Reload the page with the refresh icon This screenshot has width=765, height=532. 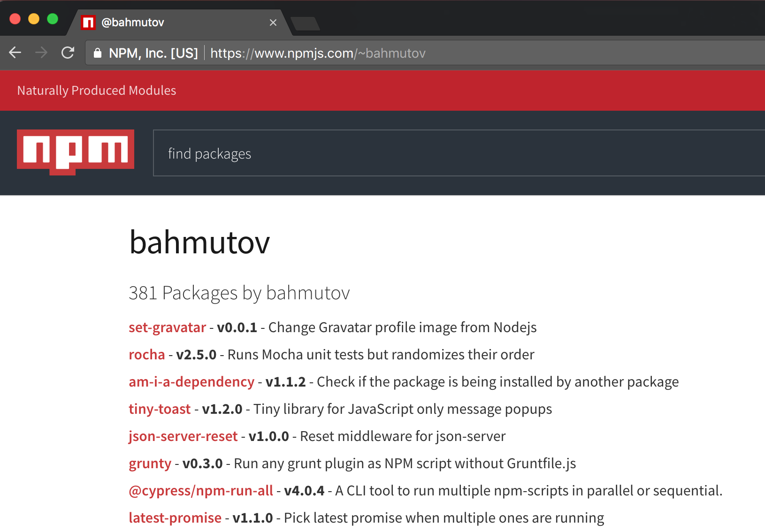[68, 53]
